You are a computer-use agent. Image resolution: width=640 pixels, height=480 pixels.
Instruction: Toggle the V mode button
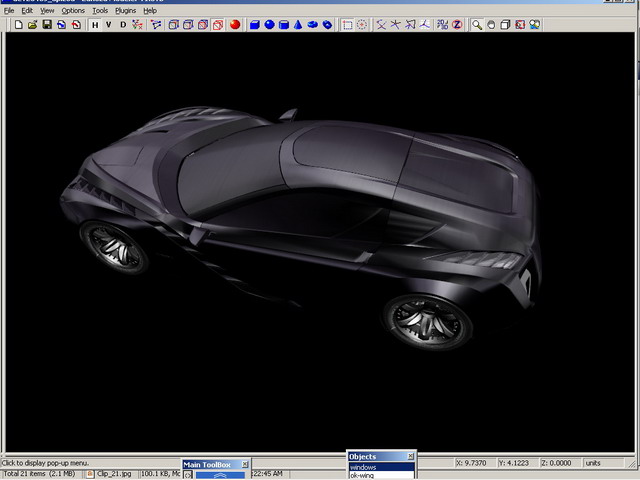(109, 24)
